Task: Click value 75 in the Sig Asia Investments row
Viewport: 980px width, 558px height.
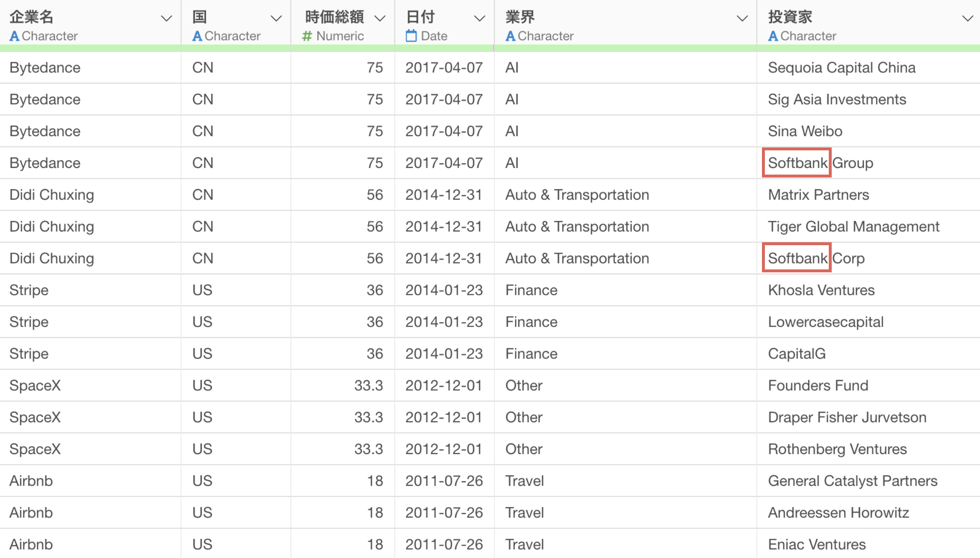Action: (x=343, y=99)
